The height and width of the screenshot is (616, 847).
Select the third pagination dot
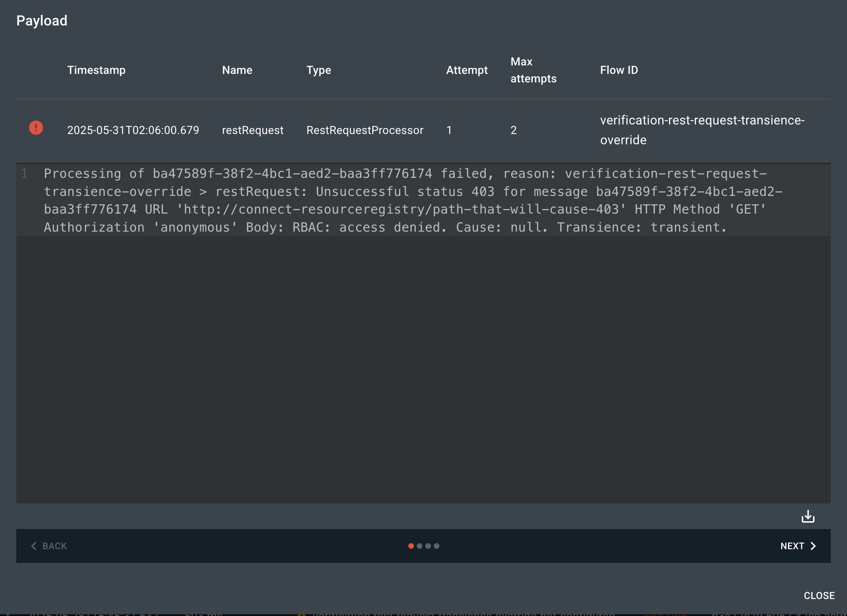coord(428,546)
